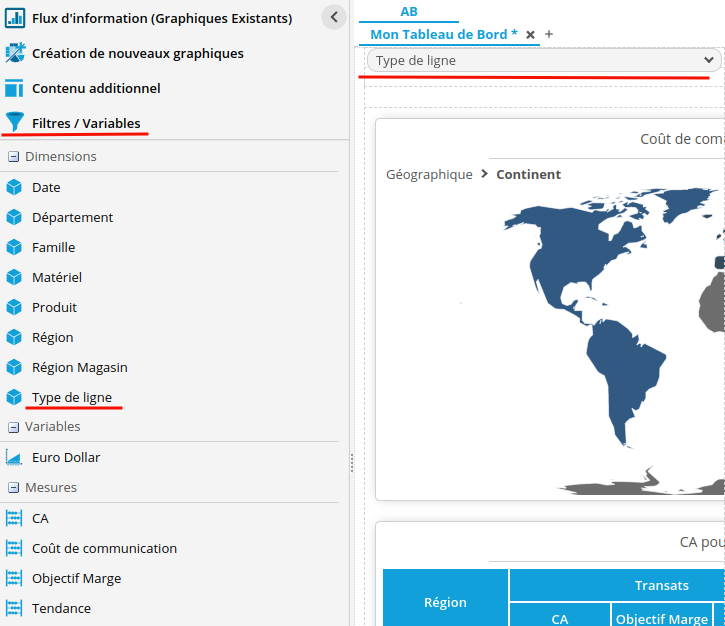
Task: Click the Euro Dollar variable icon
Action: point(14,457)
